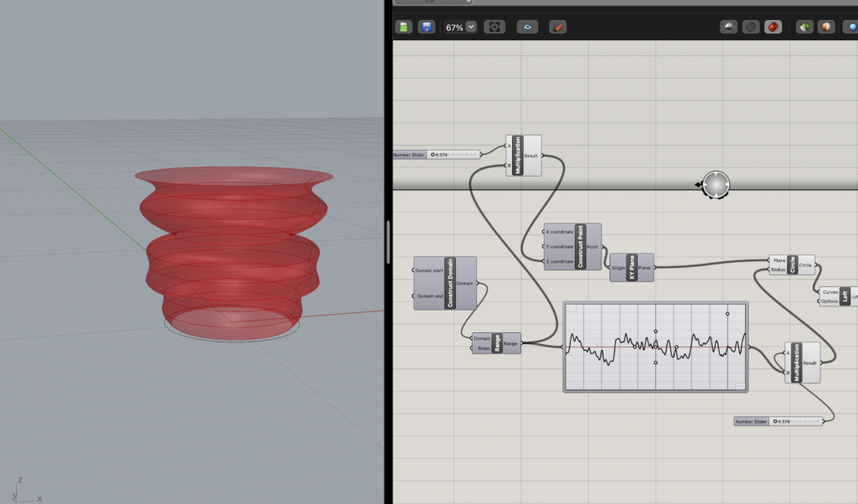This screenshot has width=858, height=504.
Task: Click the Origin input on XY Plane
Action: [618, 268]
